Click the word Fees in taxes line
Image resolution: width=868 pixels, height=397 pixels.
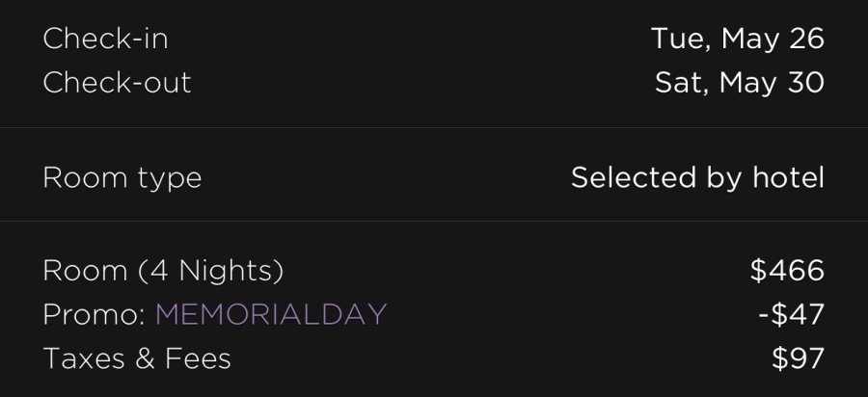coord(198,358)
